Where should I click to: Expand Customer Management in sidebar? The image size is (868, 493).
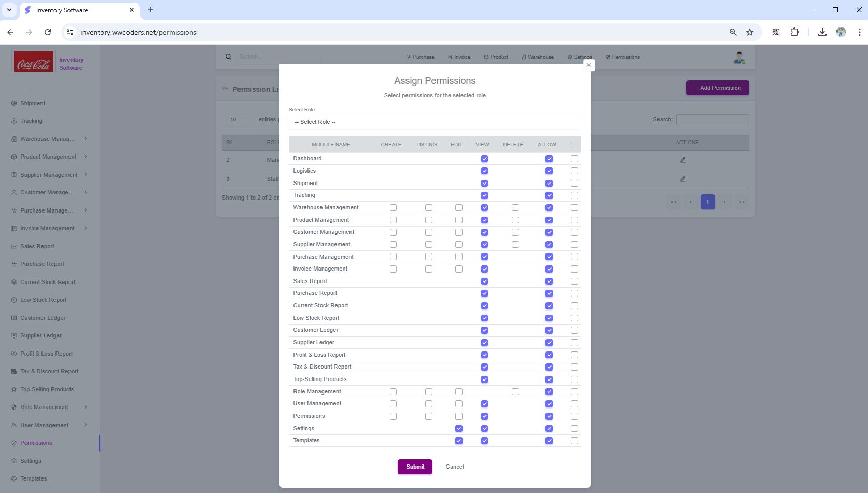(86, 192)
